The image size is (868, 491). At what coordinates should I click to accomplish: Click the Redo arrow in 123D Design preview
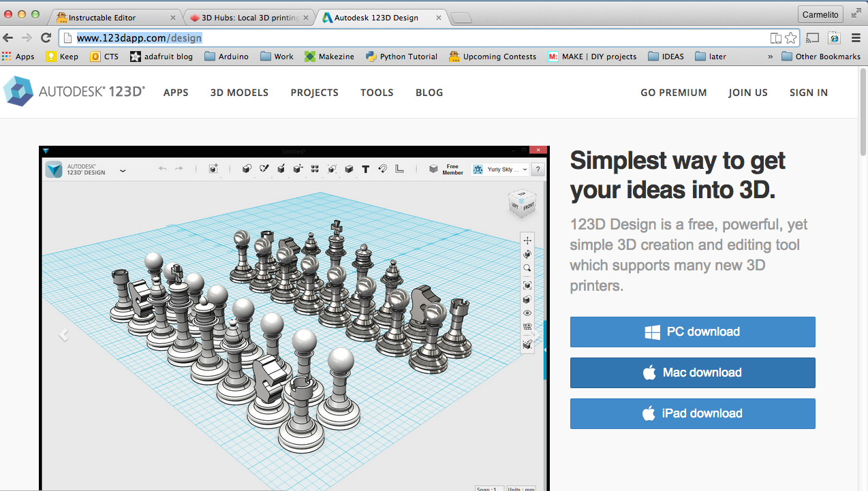(x=179, y=169)
